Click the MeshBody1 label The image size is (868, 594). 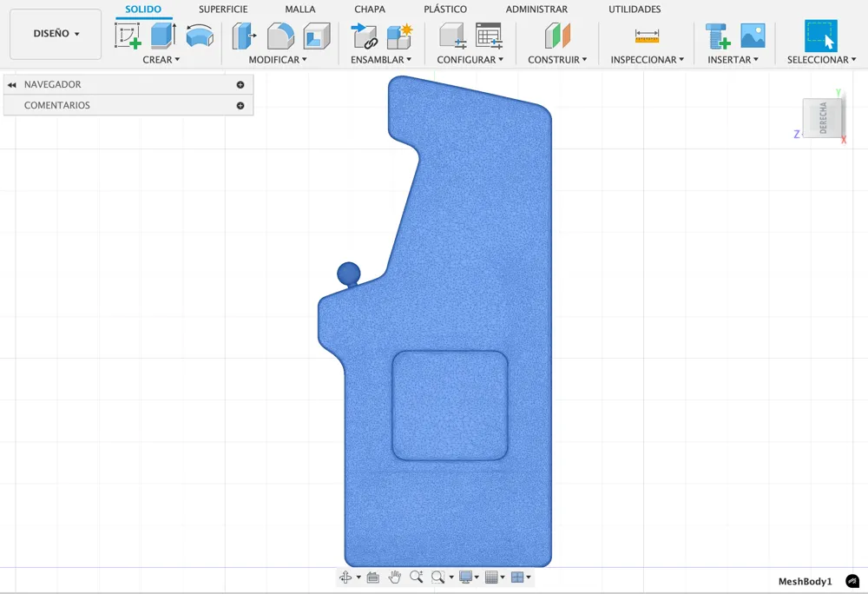click(805, 582)
